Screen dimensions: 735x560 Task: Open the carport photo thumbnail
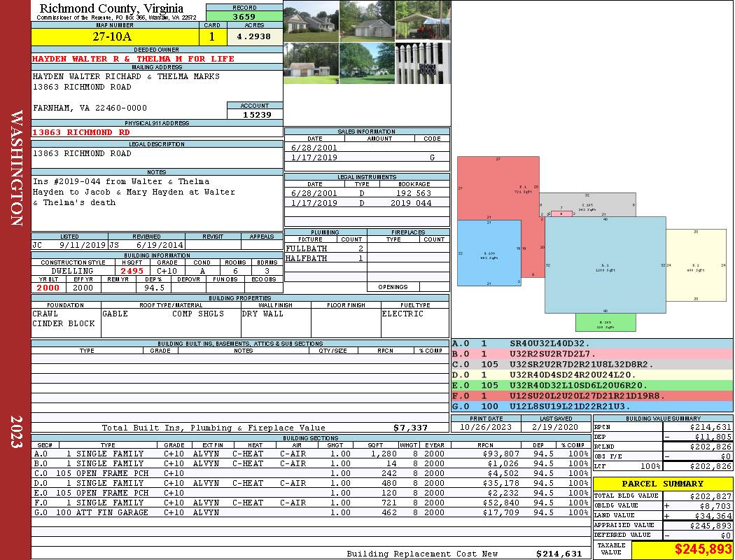[x=423, y=21]
